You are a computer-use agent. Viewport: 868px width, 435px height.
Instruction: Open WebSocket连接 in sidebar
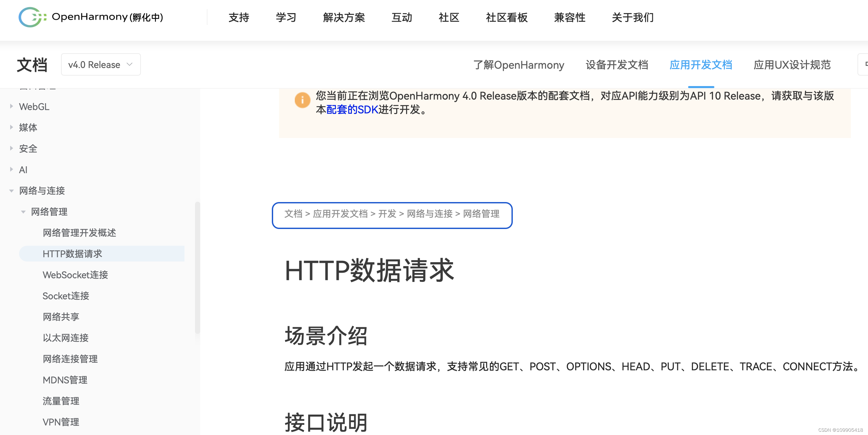click(75, 275)
